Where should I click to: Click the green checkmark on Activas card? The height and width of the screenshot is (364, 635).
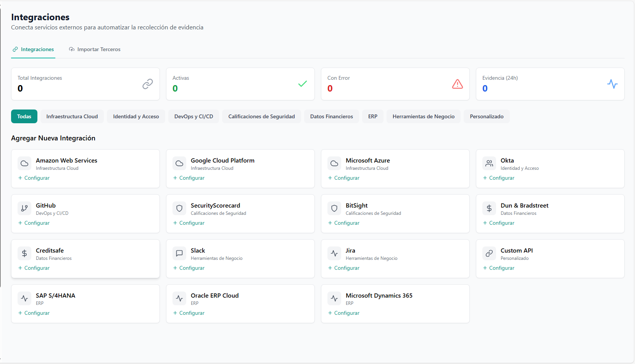click(303, 84)
